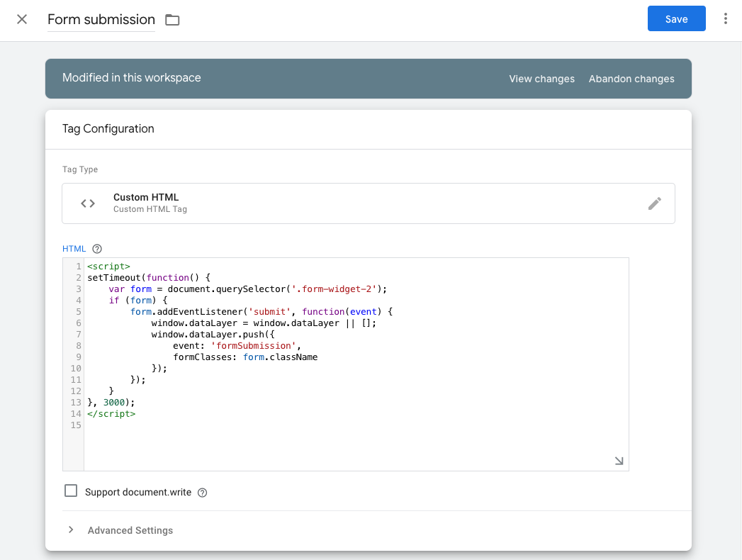
Task: Edit tag type with pencil icon
Action: (654, 203)
